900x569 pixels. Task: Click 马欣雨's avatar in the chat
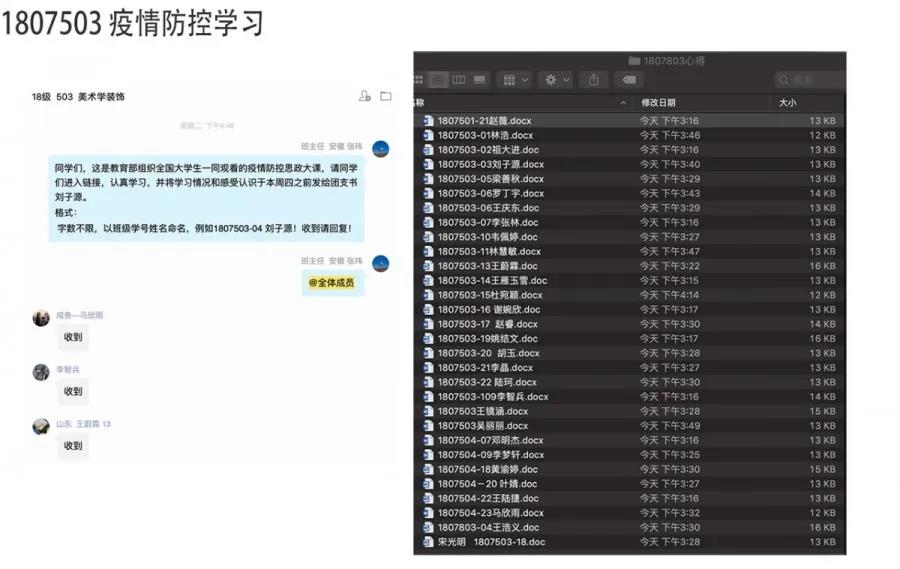click(x=41, y=318)
